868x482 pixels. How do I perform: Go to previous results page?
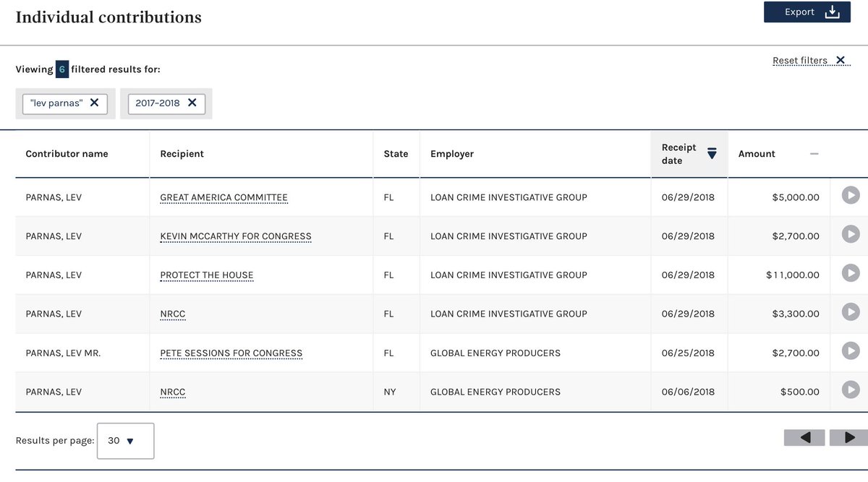click(x=805, y=437)
